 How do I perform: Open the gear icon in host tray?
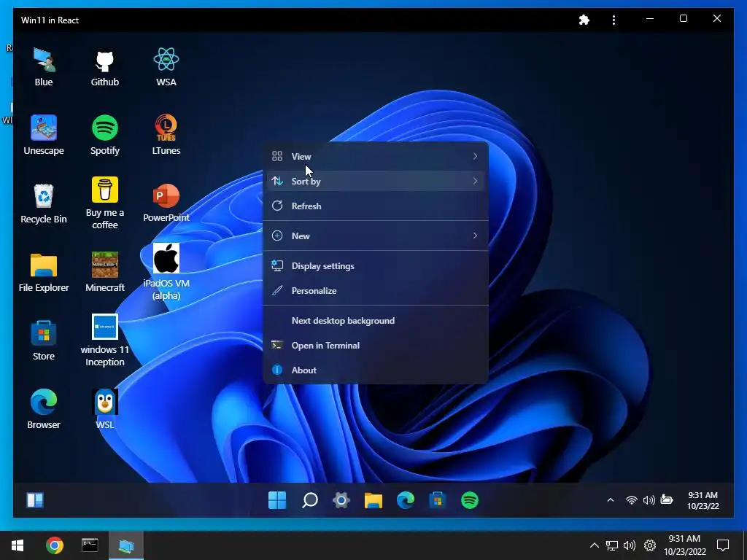pyautogui.click(x=650, y=545)
